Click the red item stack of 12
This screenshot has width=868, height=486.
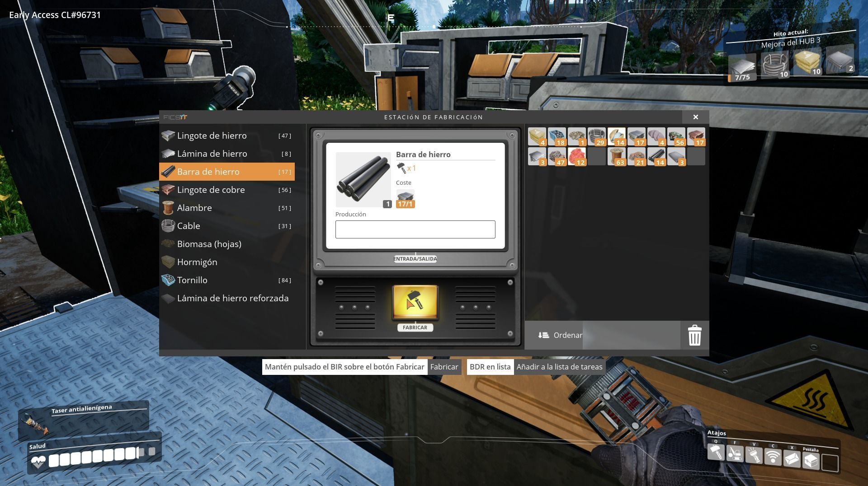pyautogui.click(x=576, y=156)
